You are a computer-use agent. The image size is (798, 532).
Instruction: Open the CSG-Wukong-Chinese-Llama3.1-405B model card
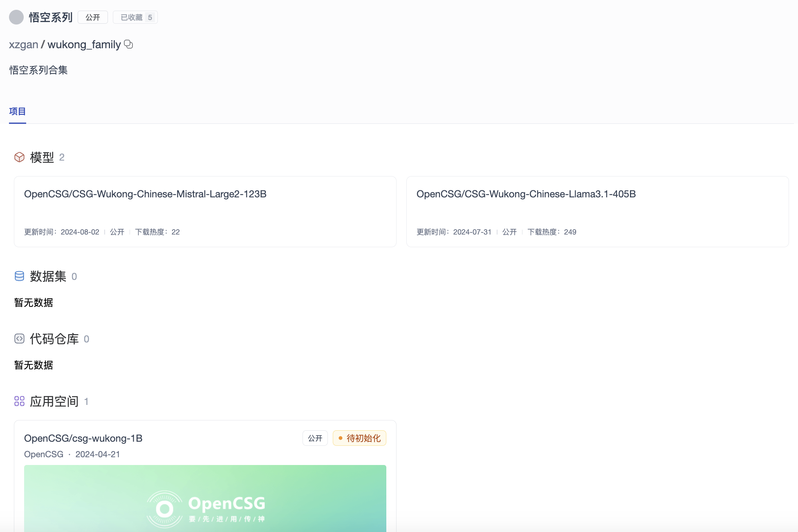point(526,194)
